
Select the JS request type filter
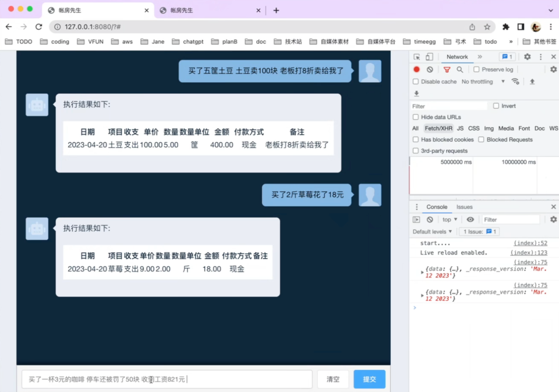(460, 128)
